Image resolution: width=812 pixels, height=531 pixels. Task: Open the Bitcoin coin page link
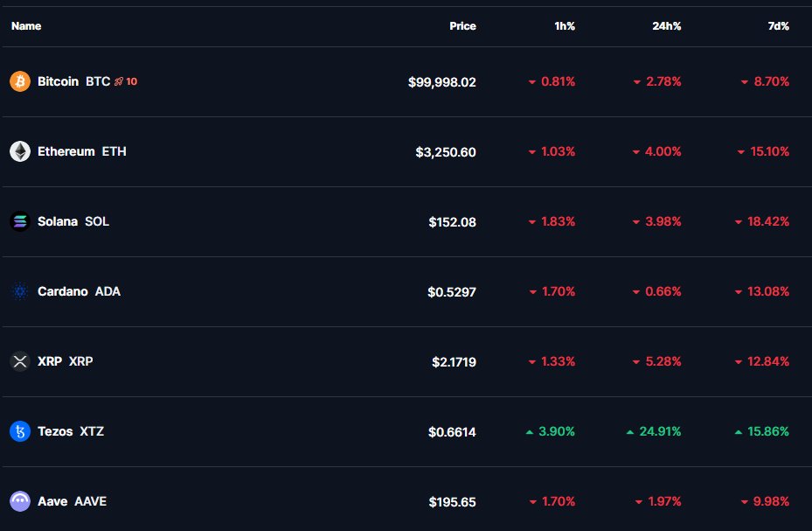(58, 81)
